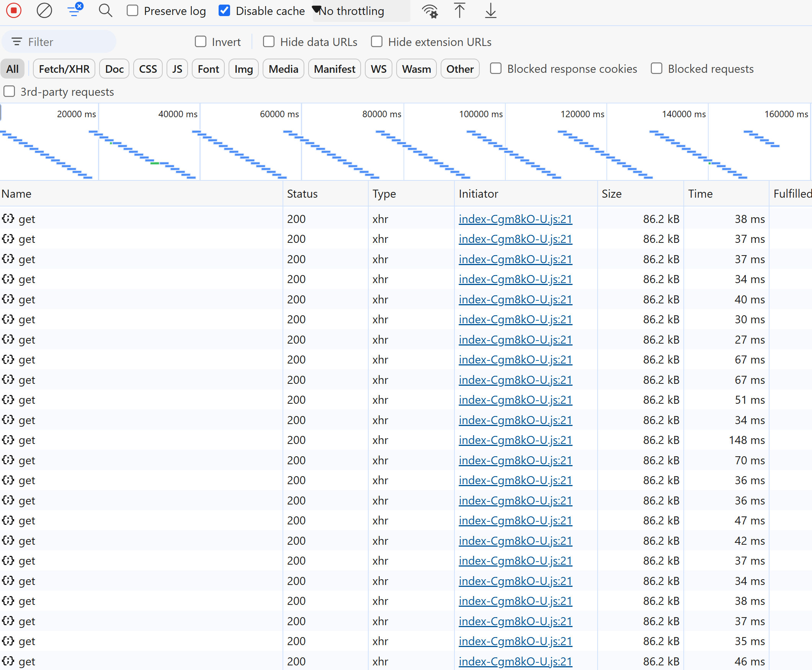Uncheck the Disable cache option
The width and height of the screenshot is (812, 670).
(x=224, y=10)
